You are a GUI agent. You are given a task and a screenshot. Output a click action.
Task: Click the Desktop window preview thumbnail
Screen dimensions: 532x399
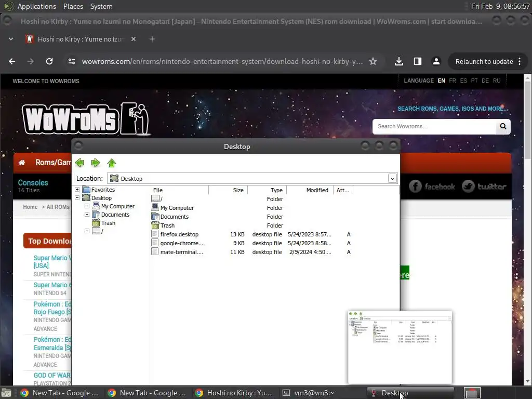400,347
